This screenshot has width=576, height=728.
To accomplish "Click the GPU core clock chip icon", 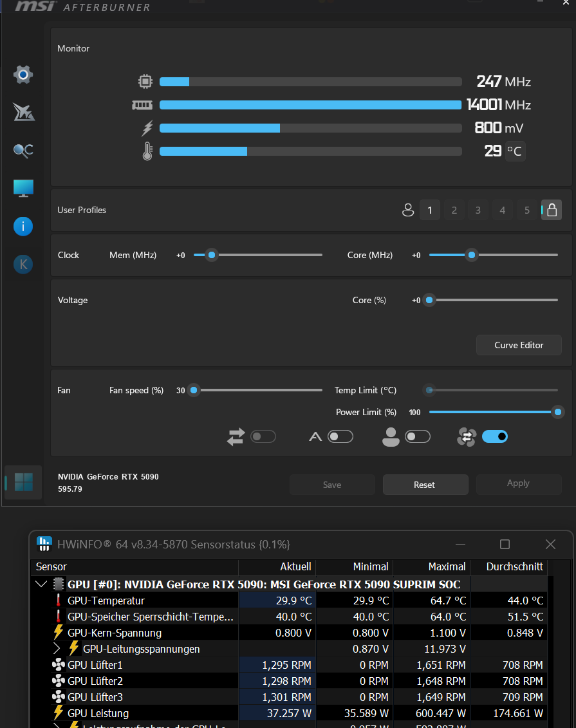I will point(145,82).
